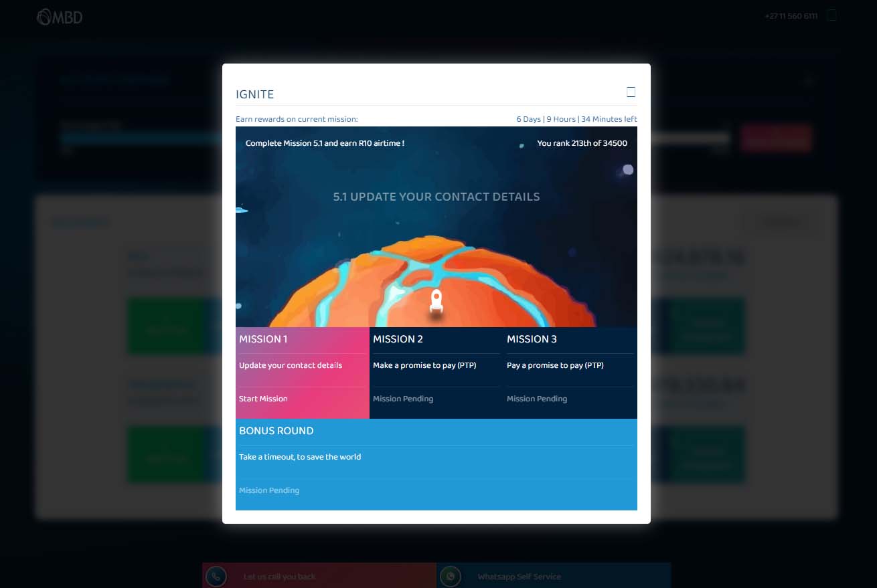Image resolution: width=877 pixels, height=588 pixels.
Task: Click the blurred red button behind dialog
Action: pos(777,138)
